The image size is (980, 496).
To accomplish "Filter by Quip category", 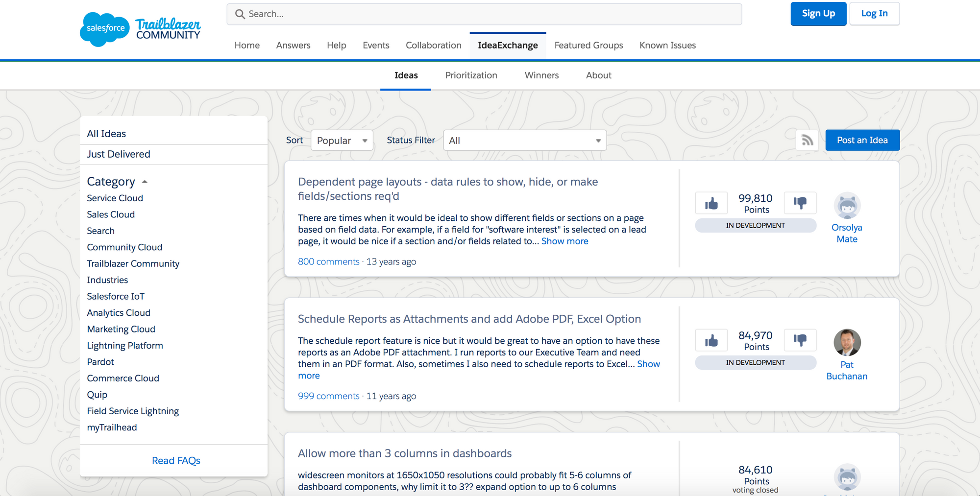I will coord(97,395).
